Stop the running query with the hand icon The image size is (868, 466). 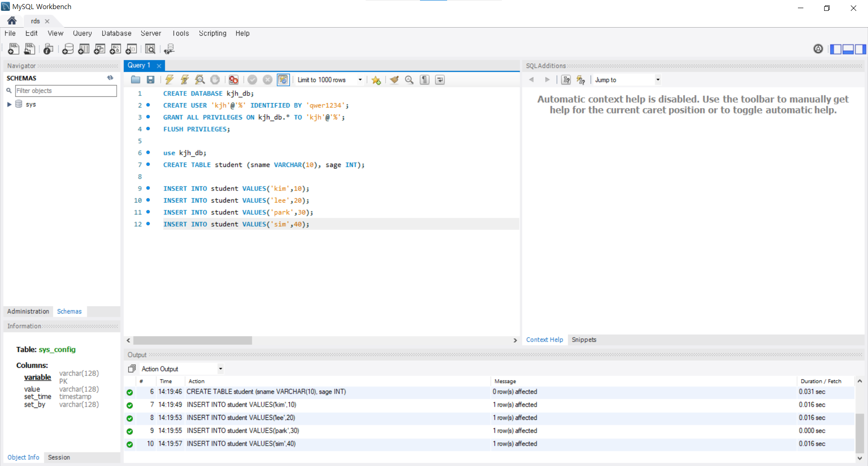(x=215, y=80)
